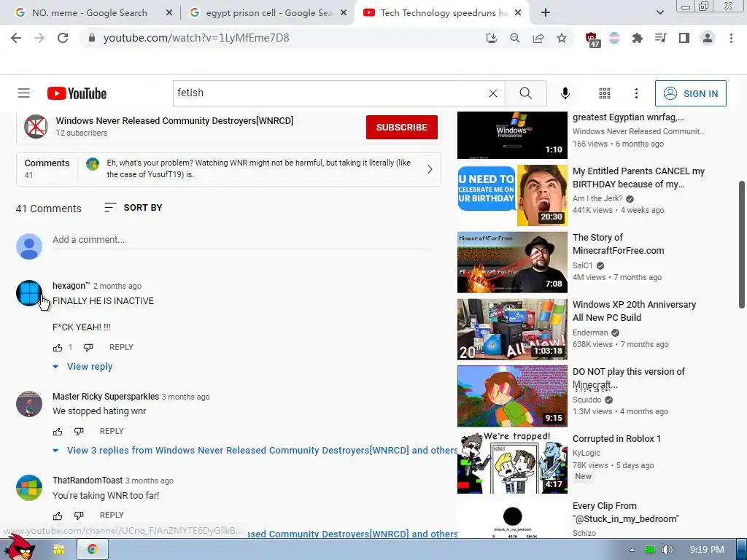The image size is (747, 560).
Task: Reply to ThatRandomToast's comment
Action: point(112,516)
